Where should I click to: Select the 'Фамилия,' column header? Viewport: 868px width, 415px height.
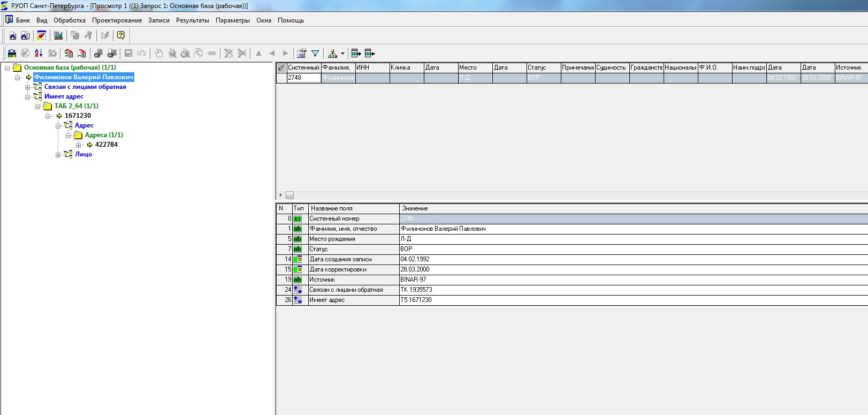(x=338, y=67)
